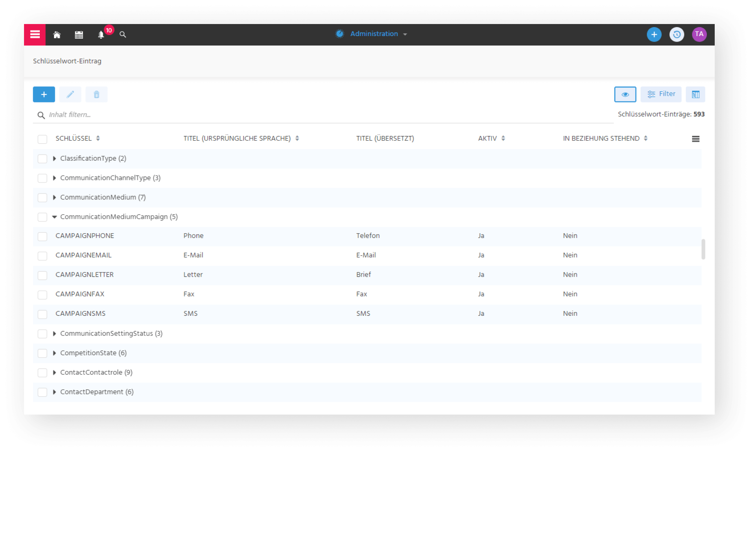Check the ClassificationType row checkbox
The width and height of the screenshot is (756, 546).
[42, 158]
